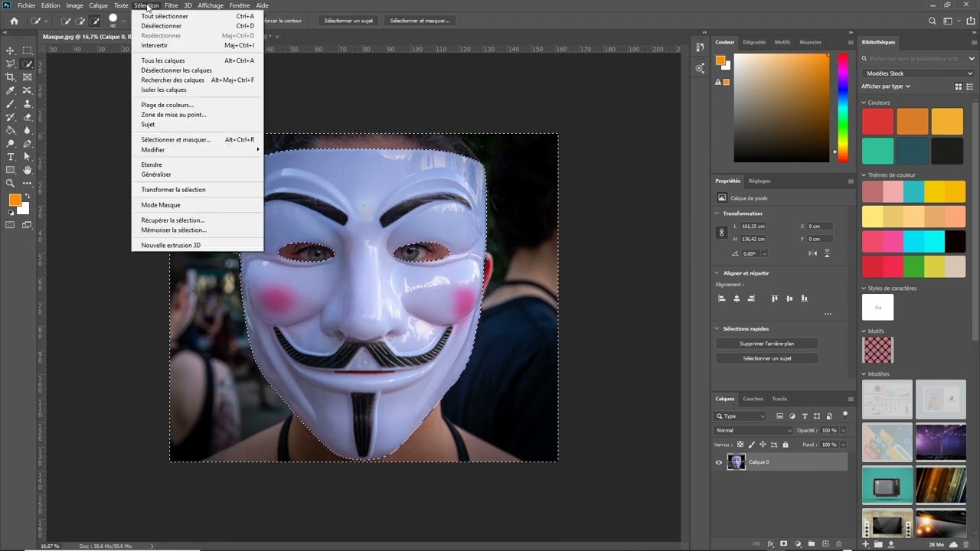This screenshot has height=551, width=980.
Task: Select the Zoom tool
Action: point(11,184)
